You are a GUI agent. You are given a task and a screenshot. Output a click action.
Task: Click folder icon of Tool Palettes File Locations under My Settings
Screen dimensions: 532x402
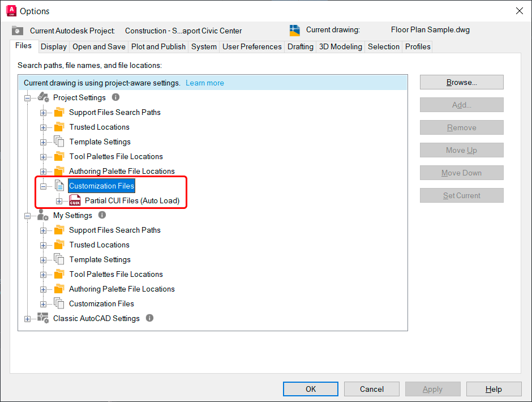(59, 273)
